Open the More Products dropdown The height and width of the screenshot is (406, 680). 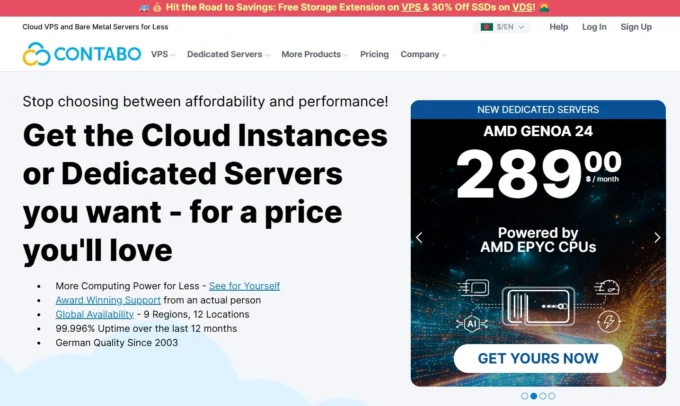314,54
